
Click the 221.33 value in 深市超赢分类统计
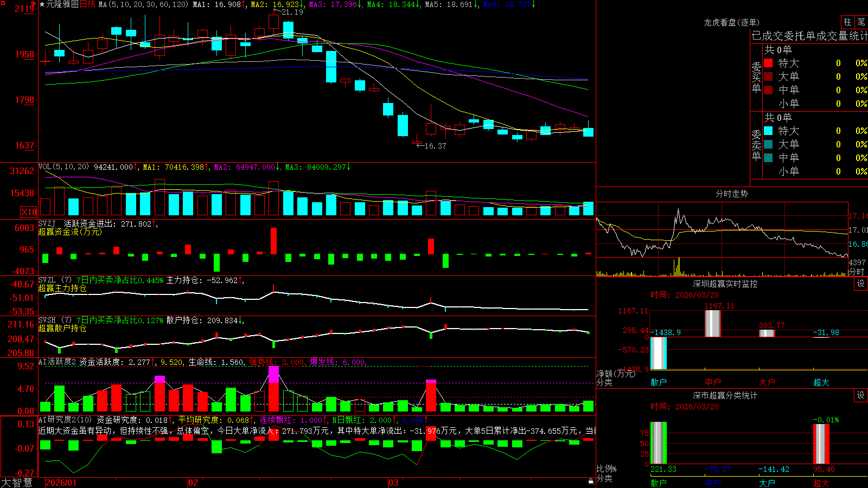663,469
